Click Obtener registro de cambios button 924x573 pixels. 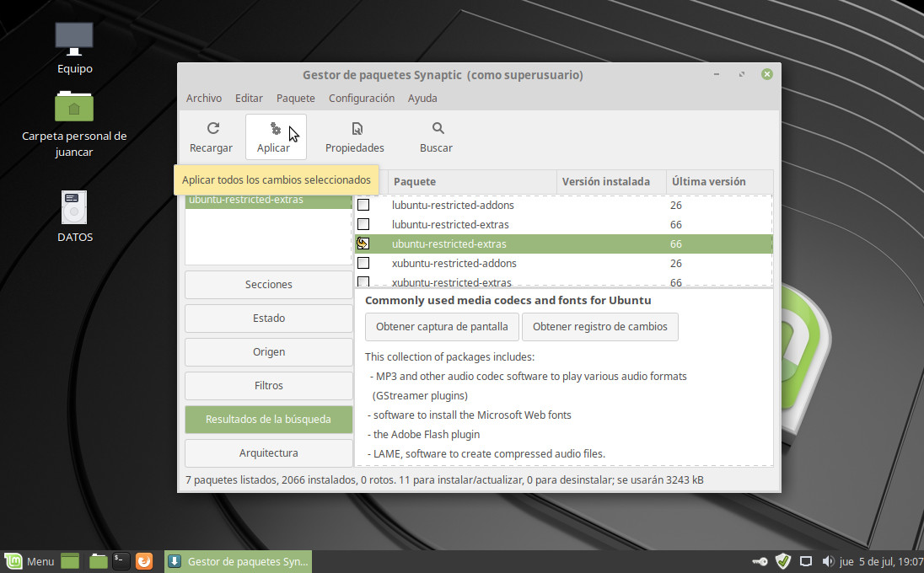pos(599,326)
